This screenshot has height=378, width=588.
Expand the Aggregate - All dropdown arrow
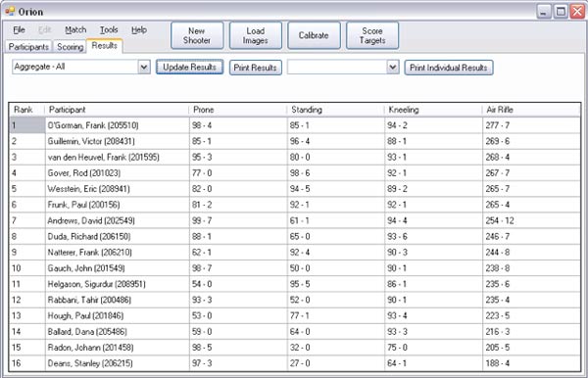point(144,67)
